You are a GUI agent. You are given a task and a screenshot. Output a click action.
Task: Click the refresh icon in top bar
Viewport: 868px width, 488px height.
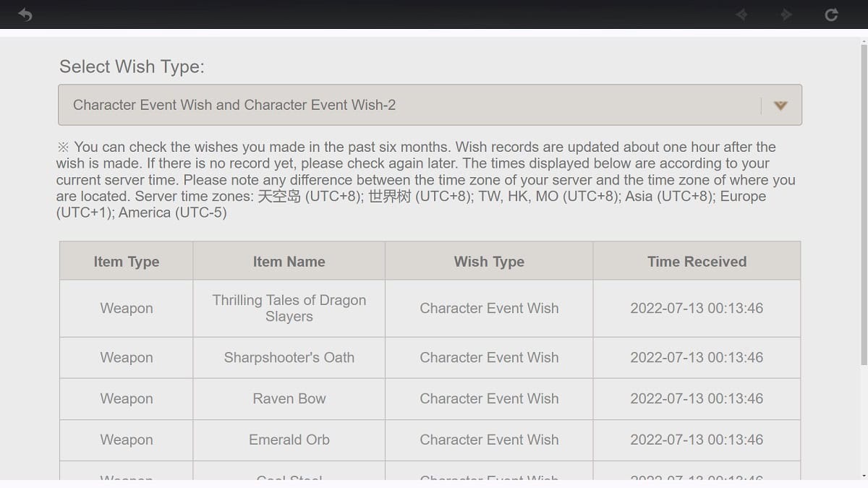coord(832,14)
